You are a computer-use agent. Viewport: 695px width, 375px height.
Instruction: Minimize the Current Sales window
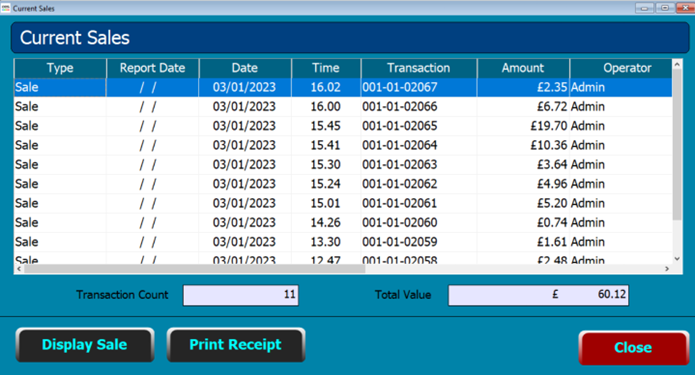[644, 8]
